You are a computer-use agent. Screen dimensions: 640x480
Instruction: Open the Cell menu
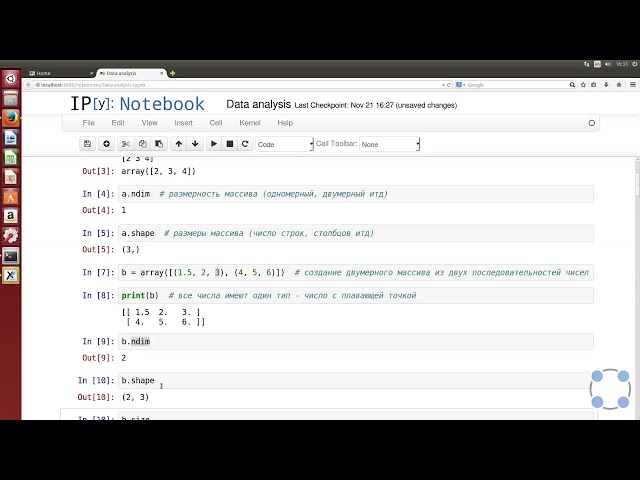click(216, 123)
